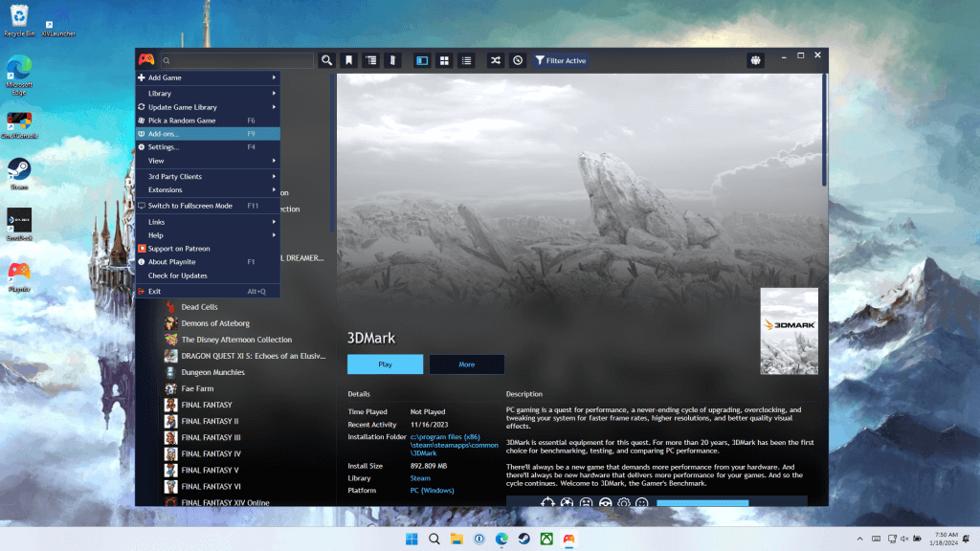
Task: Switch to grid view of games
Action: tap(444, 60)
